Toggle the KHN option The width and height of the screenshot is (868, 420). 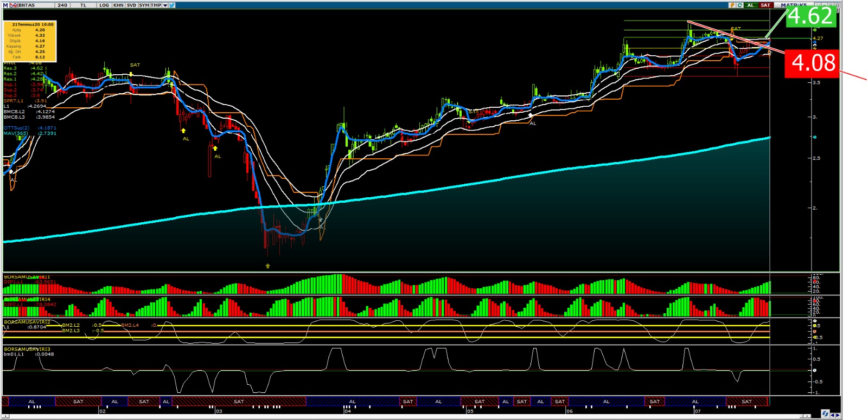click(x=118, y=5)
